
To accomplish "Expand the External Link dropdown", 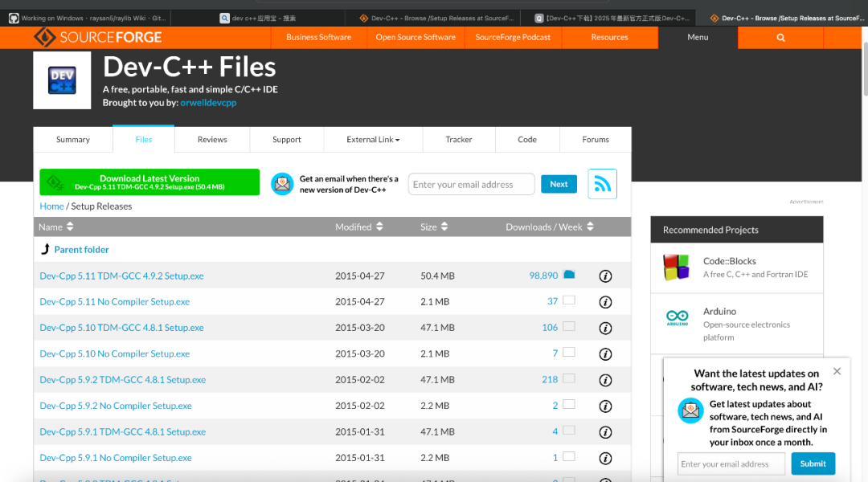I will pos(373,140).
